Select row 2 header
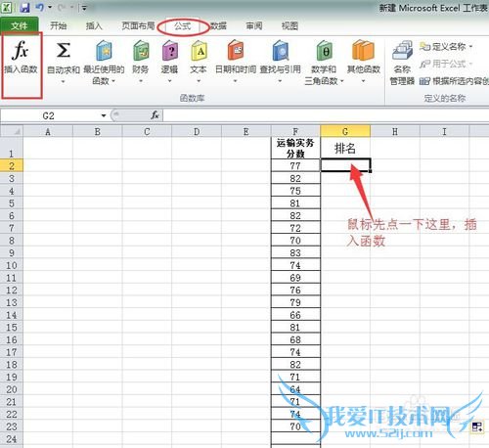 coord(12,166)
